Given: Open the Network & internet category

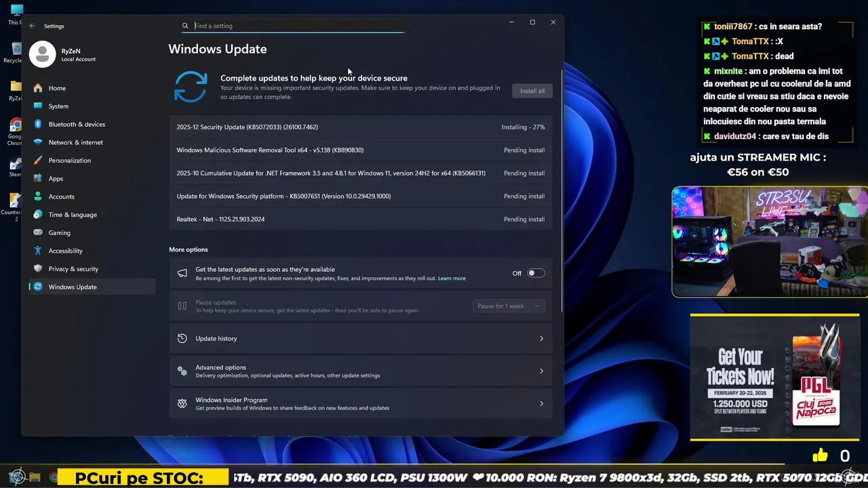Looking at the screenshot, I should coord(92,142).
